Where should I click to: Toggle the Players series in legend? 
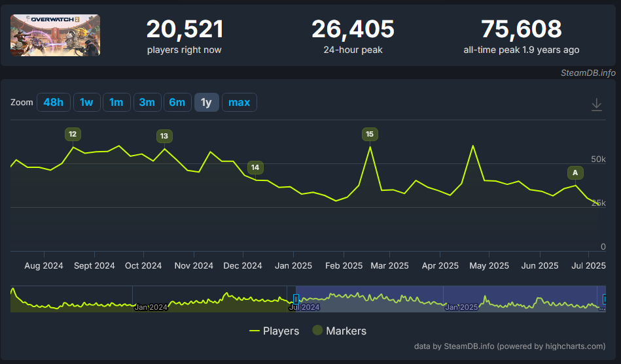[274, 331]
